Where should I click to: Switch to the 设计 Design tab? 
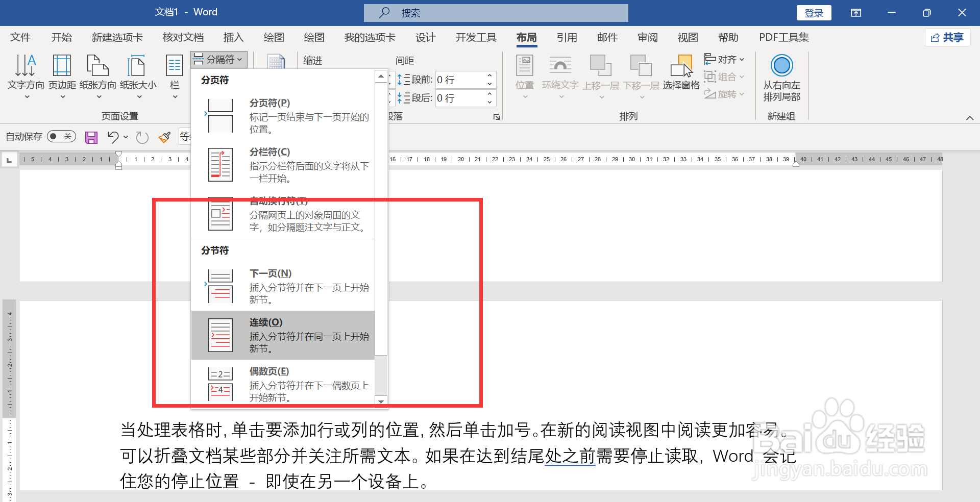[x=426, y=37]
